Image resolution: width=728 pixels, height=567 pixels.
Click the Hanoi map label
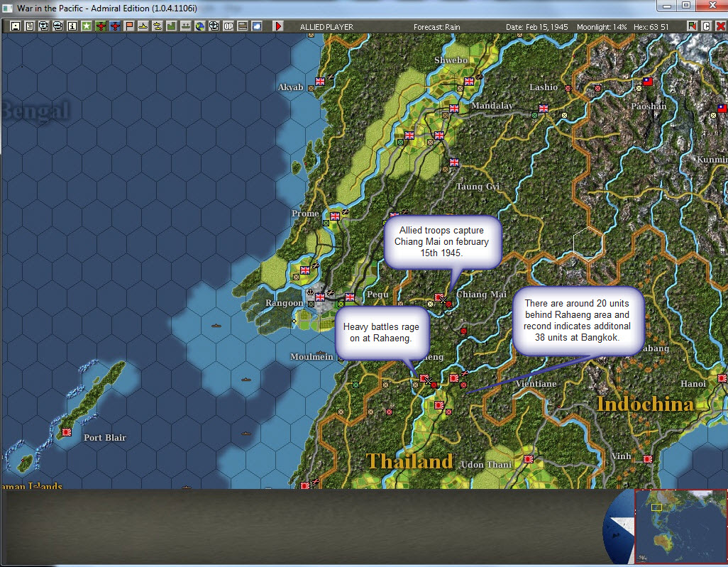click(x=693, y=384)
